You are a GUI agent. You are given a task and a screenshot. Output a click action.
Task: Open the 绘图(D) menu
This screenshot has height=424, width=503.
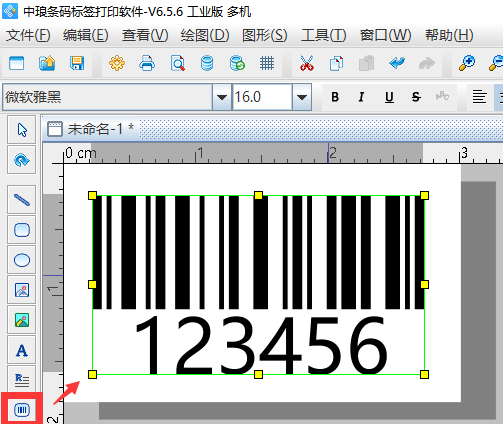pos(205,35)
